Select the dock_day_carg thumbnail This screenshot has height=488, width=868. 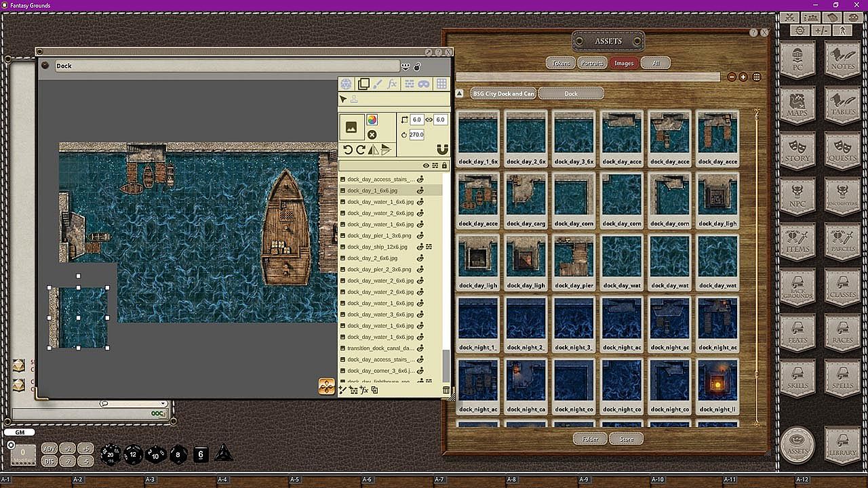[526, 200]
